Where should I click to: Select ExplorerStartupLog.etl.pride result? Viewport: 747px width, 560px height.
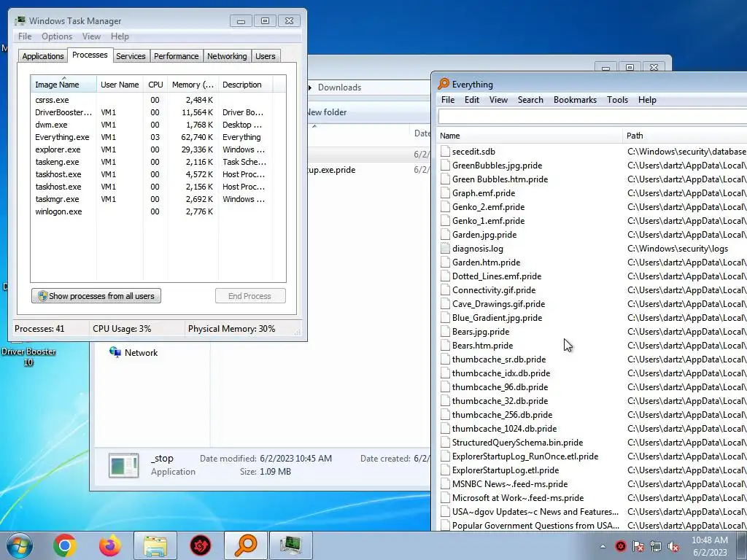(x=506, y=470)
